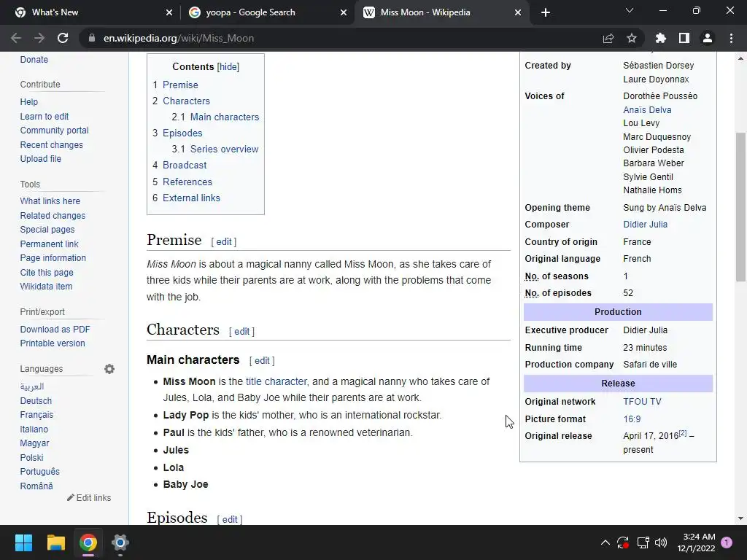The height and width of the screenshot is (560, 747).
Task: Open Settings gear in taskbar
Action: click(120, 542)
